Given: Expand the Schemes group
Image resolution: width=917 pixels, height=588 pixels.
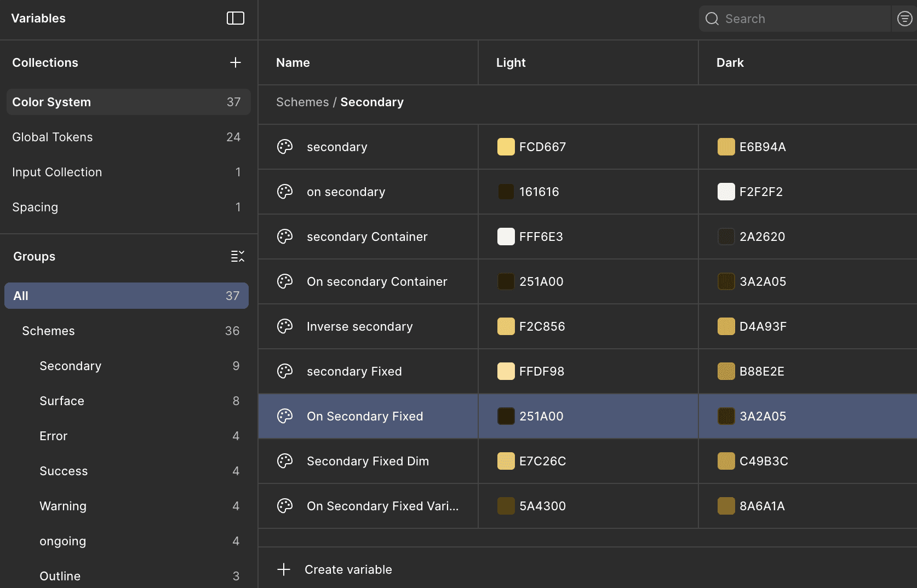Looking at the screenshot, I should 48,331.
